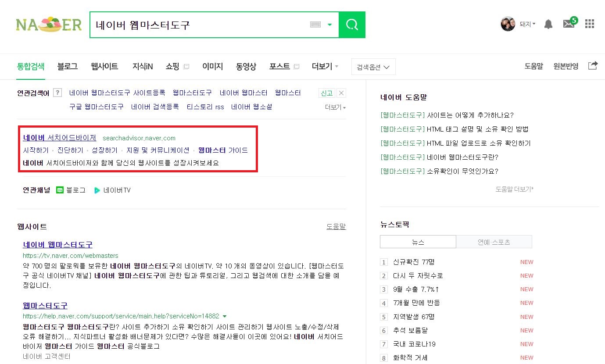Open the 돼지 account dropdown
The height and width of the screenshot is (364, 605).
click(x=527, y=25)
